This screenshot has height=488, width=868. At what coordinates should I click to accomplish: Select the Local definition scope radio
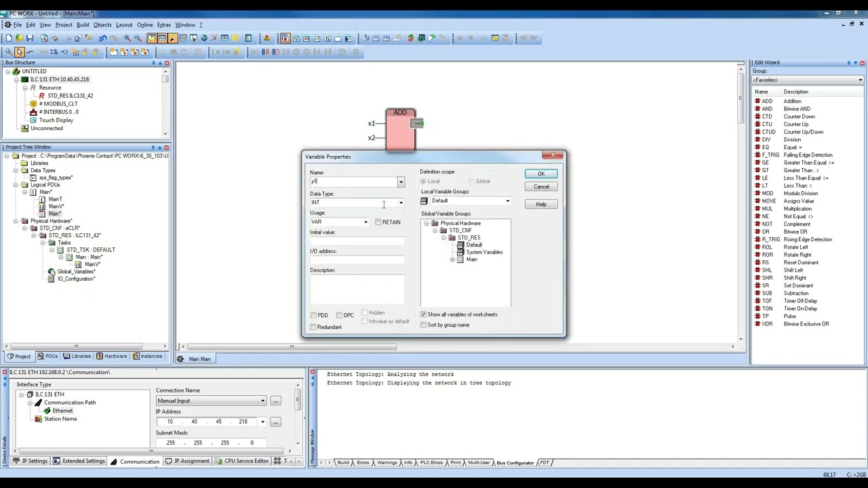(423, 181)
